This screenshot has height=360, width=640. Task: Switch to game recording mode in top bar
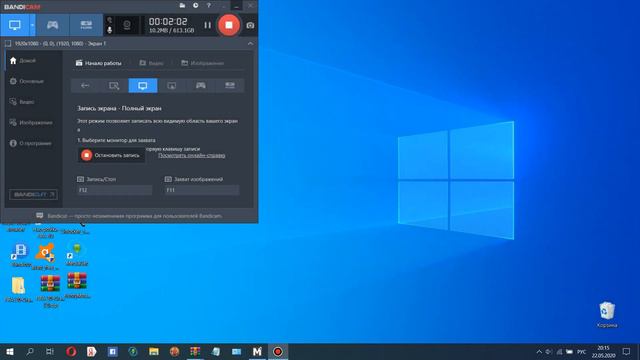click(52, 25)
